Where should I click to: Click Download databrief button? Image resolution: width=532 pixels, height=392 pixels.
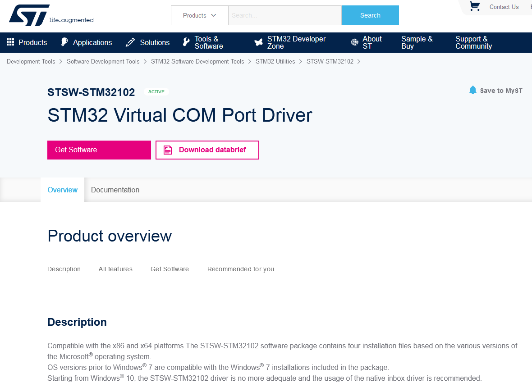pos(207,150)
